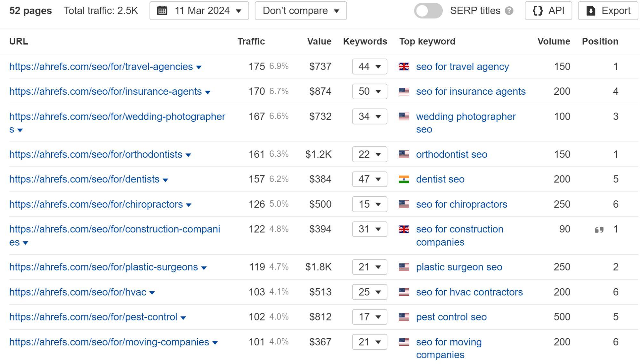Click the API icon button

pyautogui.click(x=548, y=11)
